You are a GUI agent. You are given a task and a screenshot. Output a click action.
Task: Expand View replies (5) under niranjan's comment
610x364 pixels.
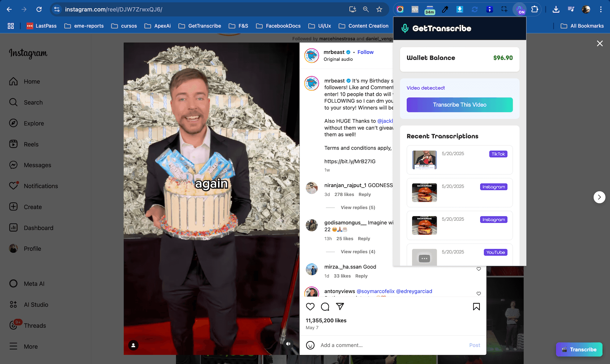357,207
